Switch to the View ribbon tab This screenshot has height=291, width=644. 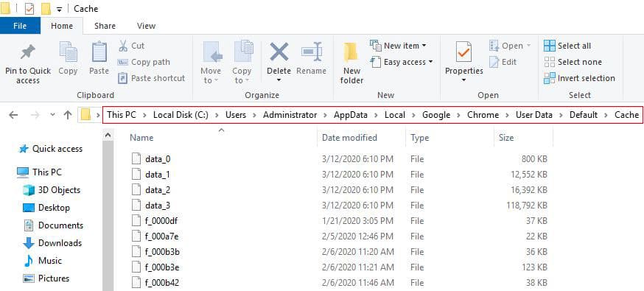pos(146,26)
